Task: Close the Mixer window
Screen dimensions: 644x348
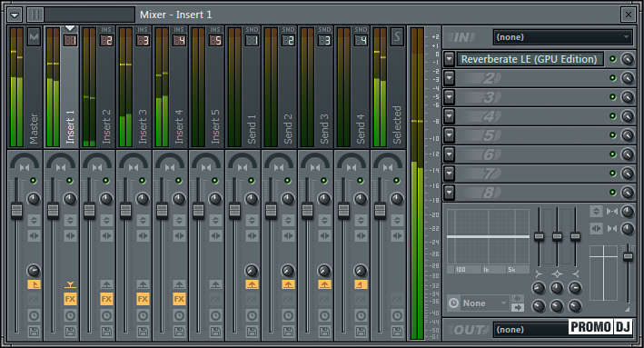Action: [x=629, y=15]
